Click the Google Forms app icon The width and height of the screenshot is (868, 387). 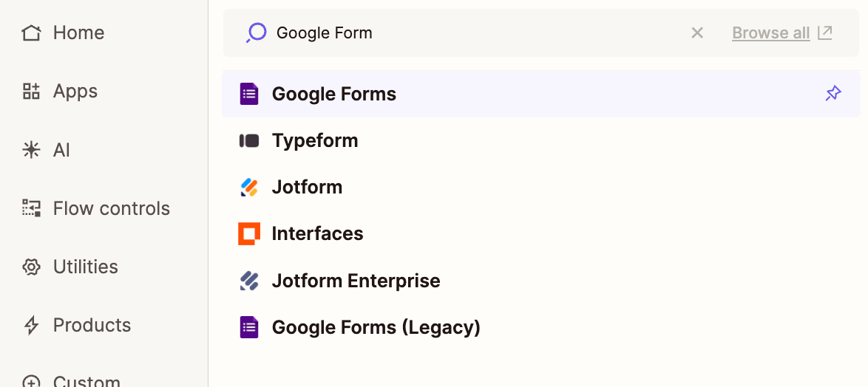click(249, 94)
